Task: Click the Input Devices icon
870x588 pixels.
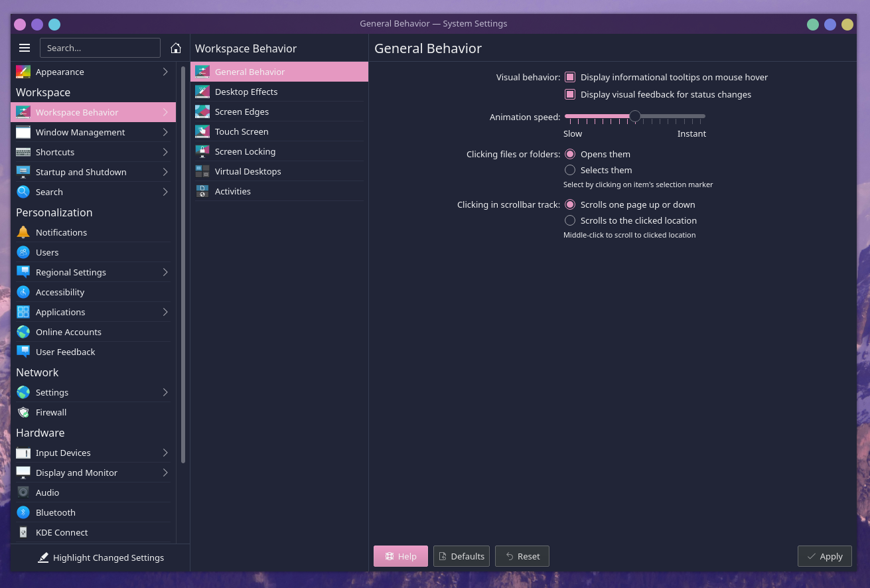Action: click(x=23, y=453)
